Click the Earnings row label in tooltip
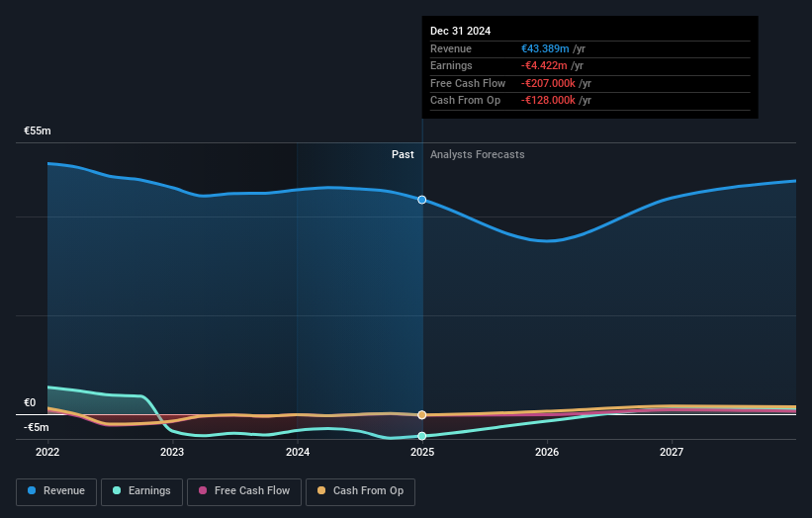This screenshot has height=518, width=812. [x=451, y=65]
